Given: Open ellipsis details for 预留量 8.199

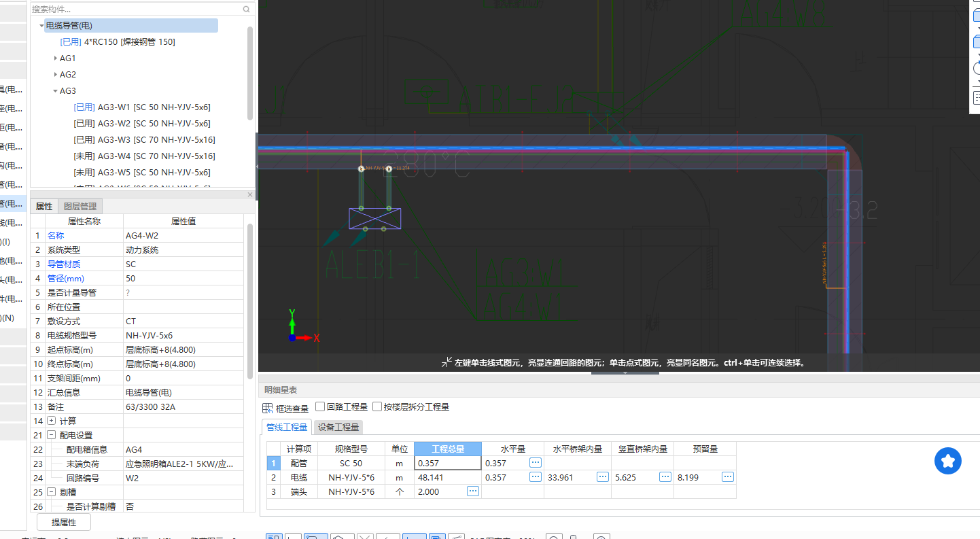Looking at the screenshot, I should (728, 477).
